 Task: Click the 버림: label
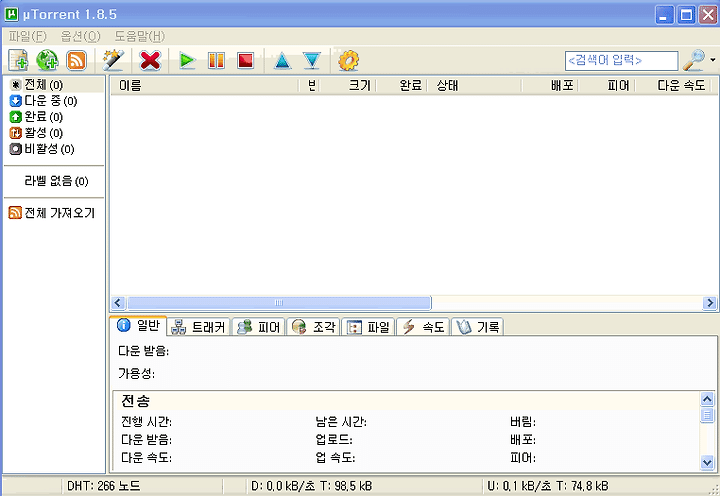523,422
